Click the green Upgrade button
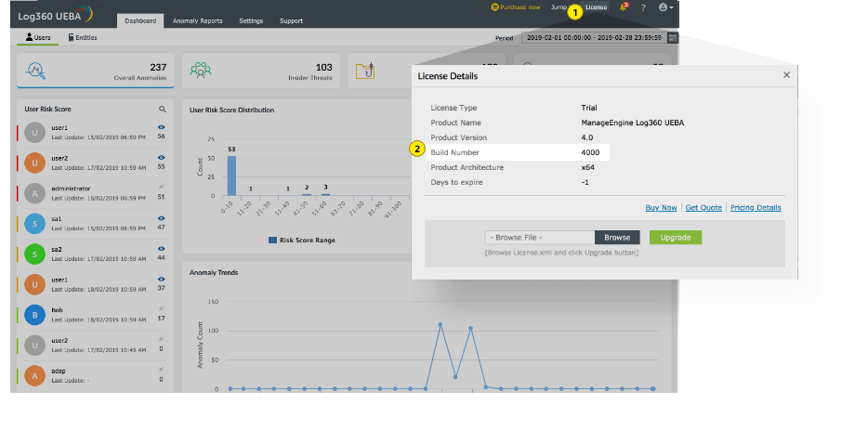This screenshot has height=430, width=868. [x=676, y=238]
